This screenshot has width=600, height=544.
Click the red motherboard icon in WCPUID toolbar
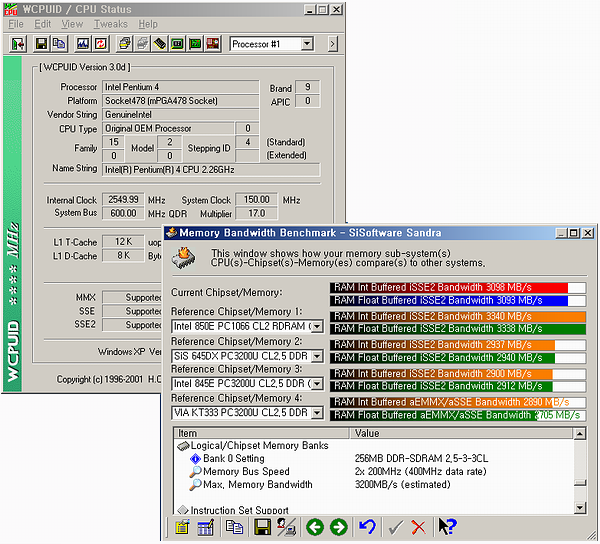click(x=213, y=44)
